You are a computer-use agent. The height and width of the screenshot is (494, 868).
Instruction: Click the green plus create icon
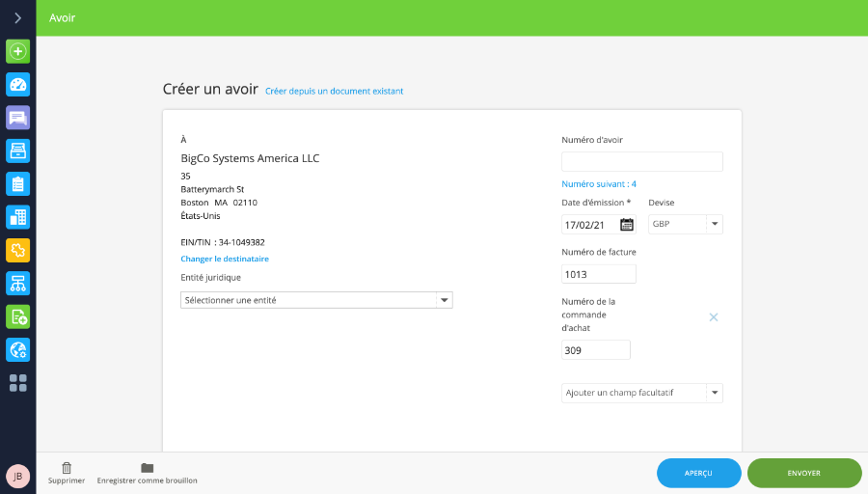17,51
